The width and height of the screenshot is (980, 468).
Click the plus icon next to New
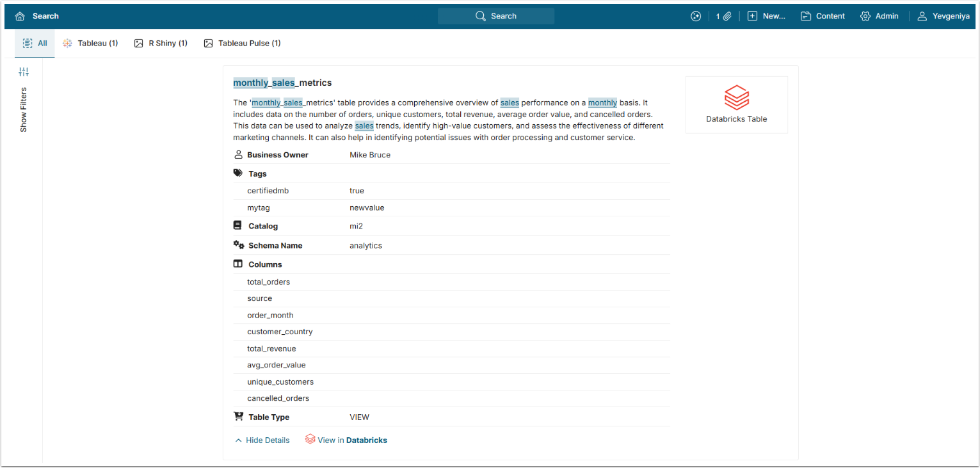coord(752,16)
